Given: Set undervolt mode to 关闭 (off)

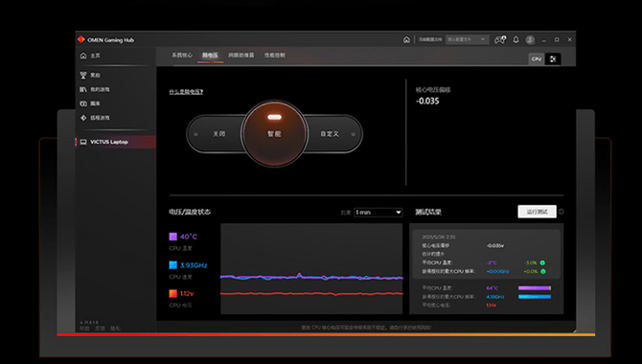Looking at the screenshot, I should tap(219, 134).
